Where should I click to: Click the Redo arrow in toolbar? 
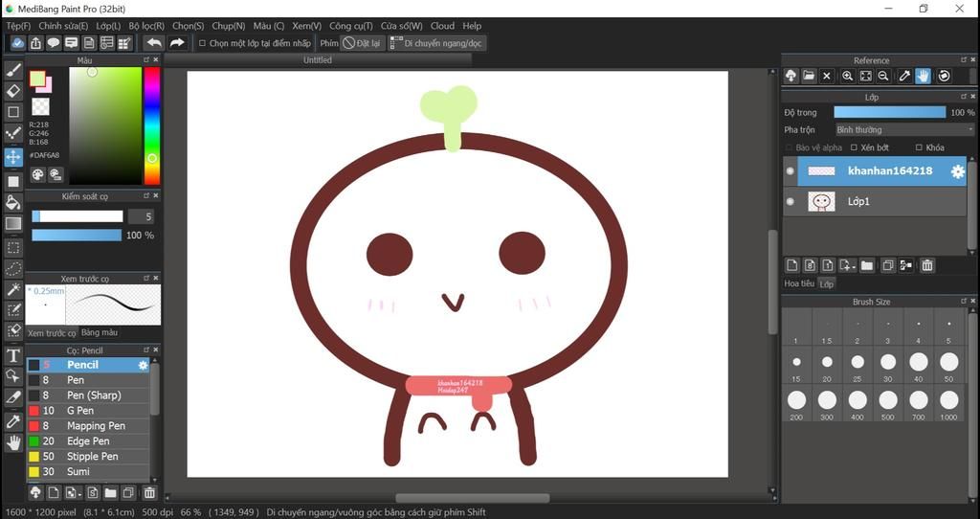click(x=177, y=43)
